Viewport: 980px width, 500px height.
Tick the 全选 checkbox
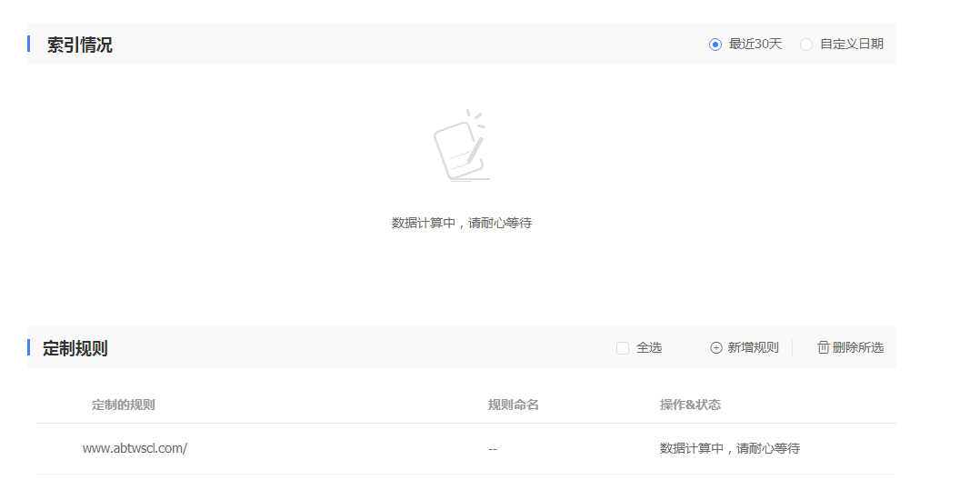[x=623, y=348]
